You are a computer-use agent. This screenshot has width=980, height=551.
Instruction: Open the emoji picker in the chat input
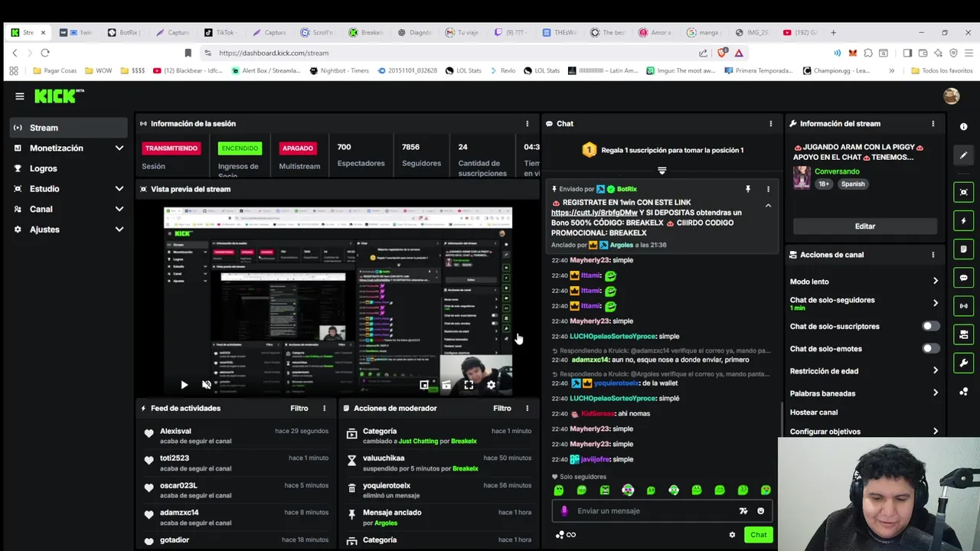[760, 511]
